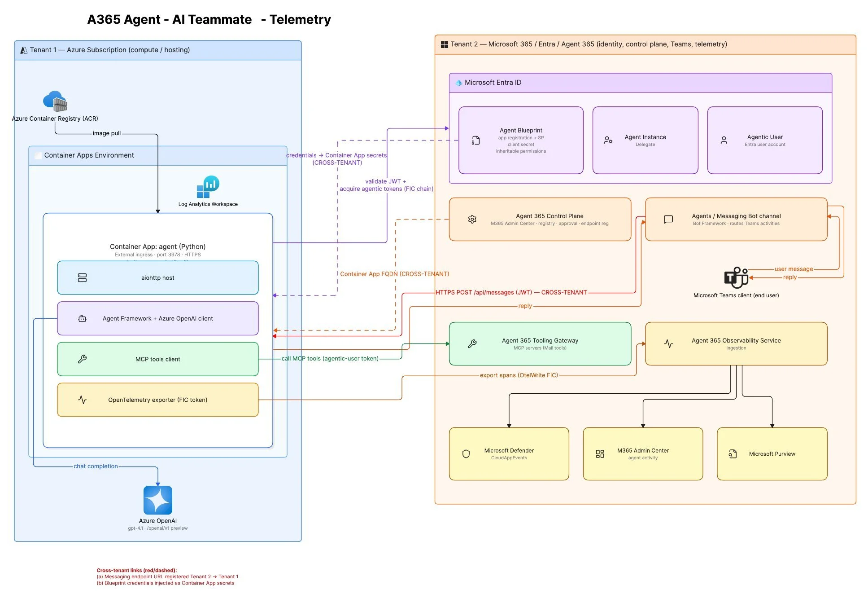Click 'MCP servers (Mail tools)' subtitle
This screenshot has width=868, height=598.
tap(540, 348)
